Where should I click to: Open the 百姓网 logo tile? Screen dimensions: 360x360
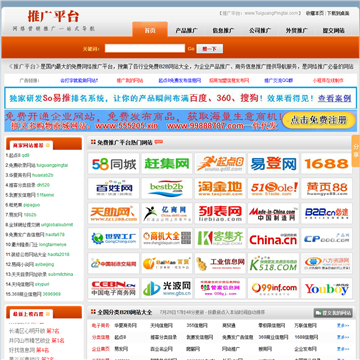pos(114,188)
